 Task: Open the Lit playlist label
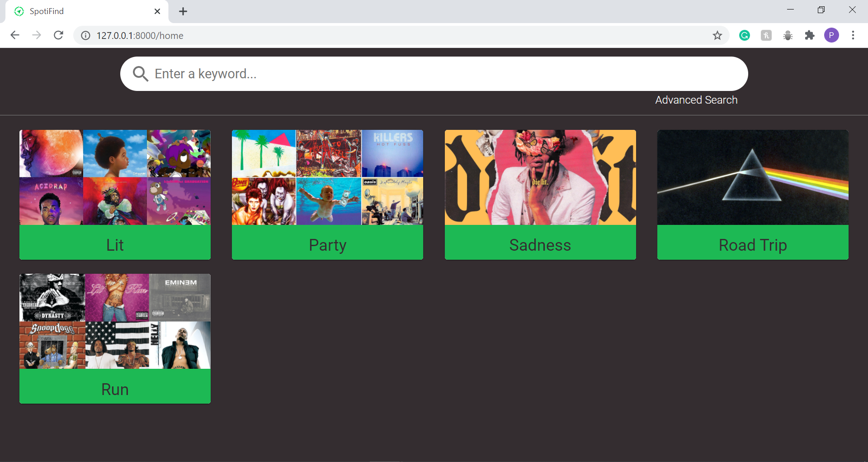[x=115, y=245]
